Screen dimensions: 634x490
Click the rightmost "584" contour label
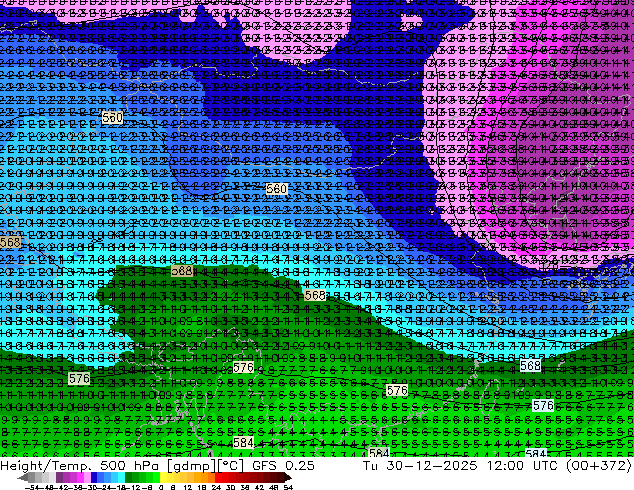click(536, 453)
